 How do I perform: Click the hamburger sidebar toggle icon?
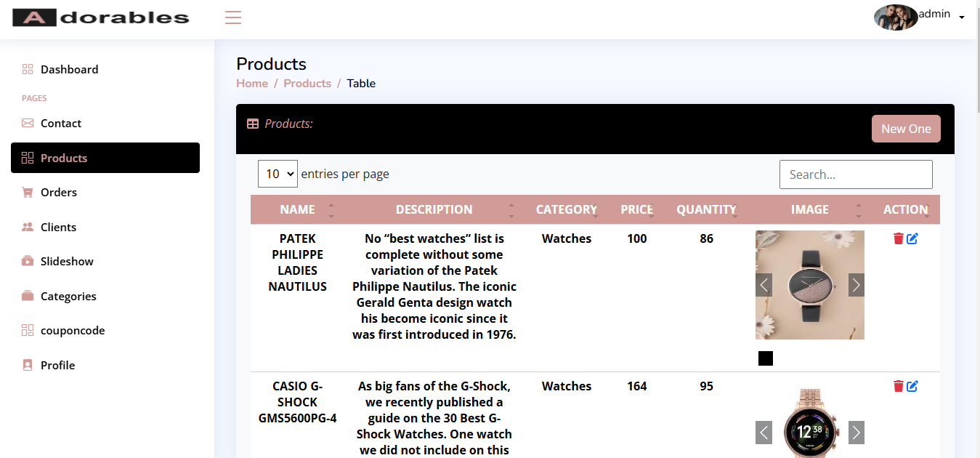(x=233, y=17)
